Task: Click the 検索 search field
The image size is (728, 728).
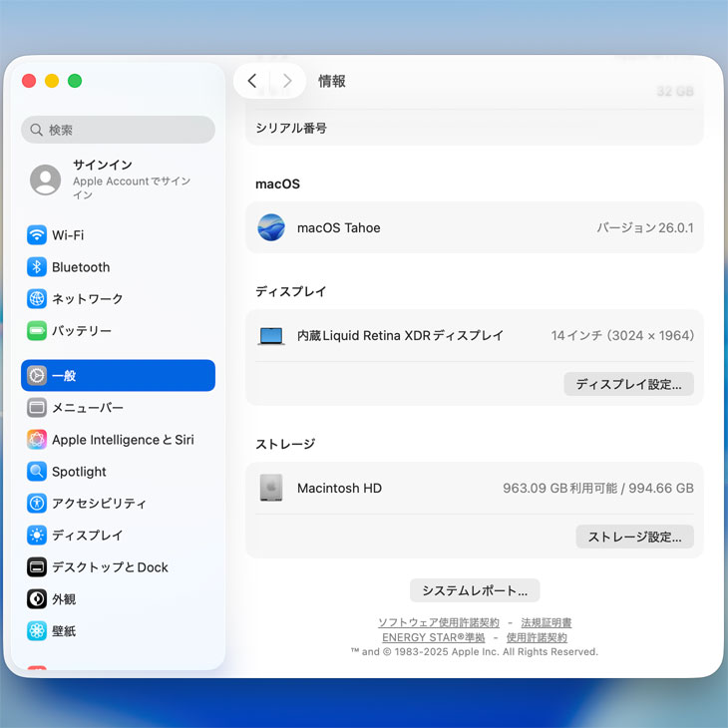Action: [x=118, y=130]
